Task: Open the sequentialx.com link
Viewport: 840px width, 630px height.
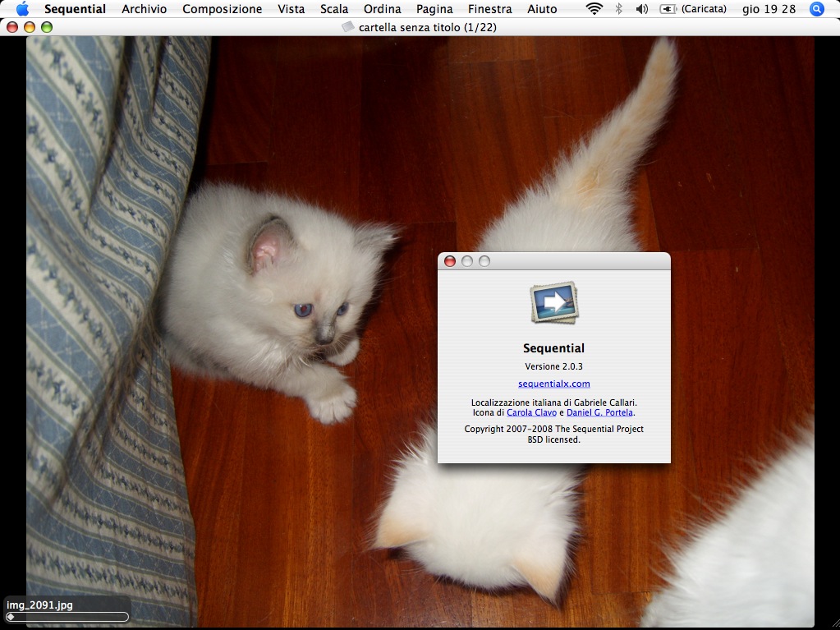Action: point(554,384)
